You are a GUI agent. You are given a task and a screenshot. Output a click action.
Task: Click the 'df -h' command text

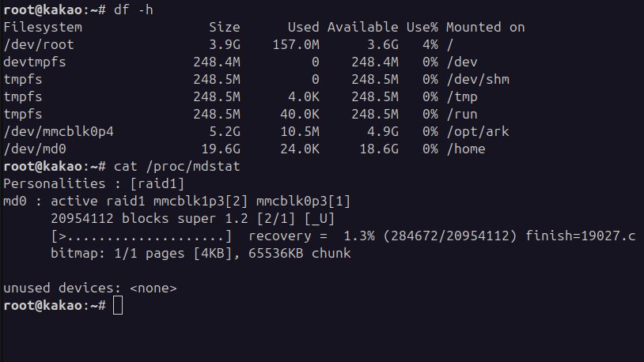pos(134,9)
